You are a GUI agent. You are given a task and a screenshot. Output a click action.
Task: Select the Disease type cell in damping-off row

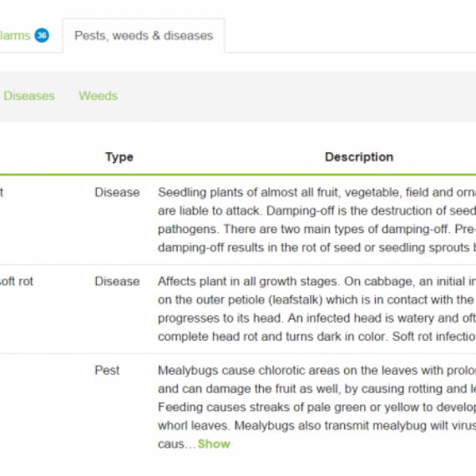[117, 192]
